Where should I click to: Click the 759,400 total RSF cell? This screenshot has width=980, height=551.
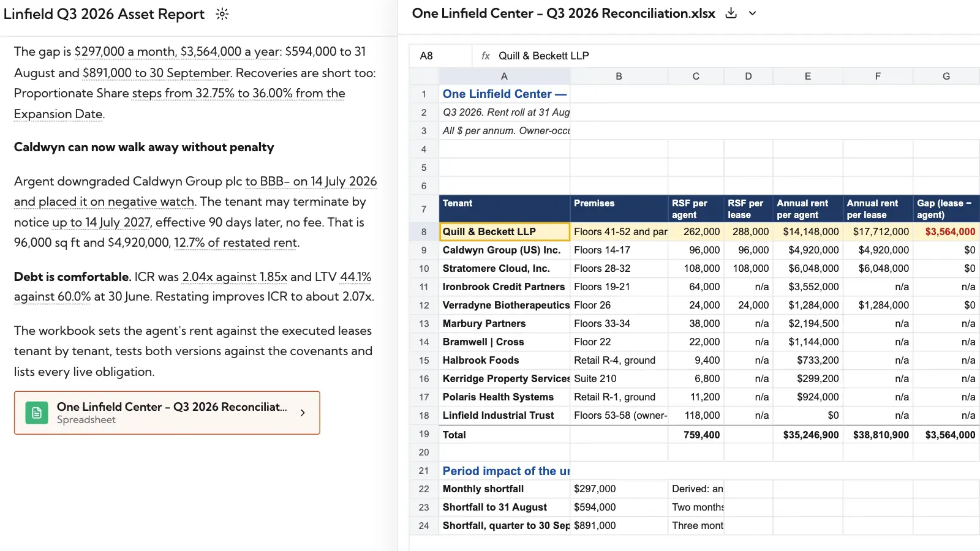696,435
